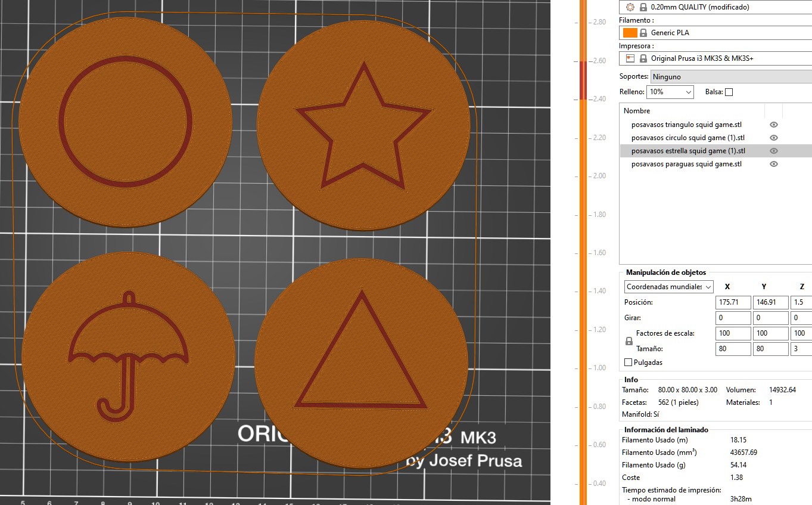812x505 pixels.
Task: Click the print time value 3h28m
Action: click(x=741, y=499)
